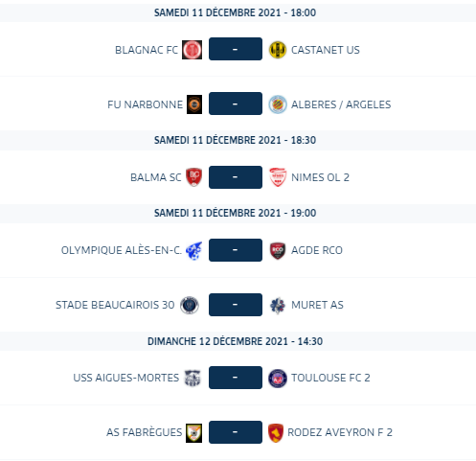Click the Olympique Alès blue logo
The width and height of the screenshot is (476, 461).
pos(194,250)
